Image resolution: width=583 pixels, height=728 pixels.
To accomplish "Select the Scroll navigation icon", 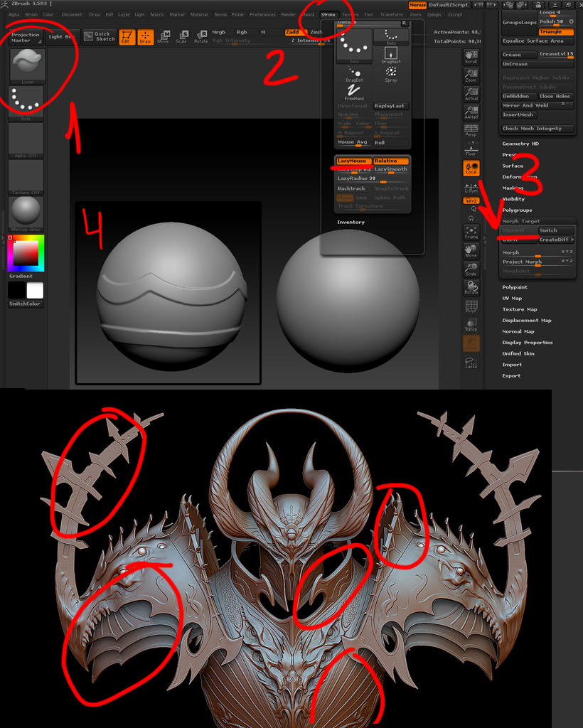I will click(x=471, y=57).
